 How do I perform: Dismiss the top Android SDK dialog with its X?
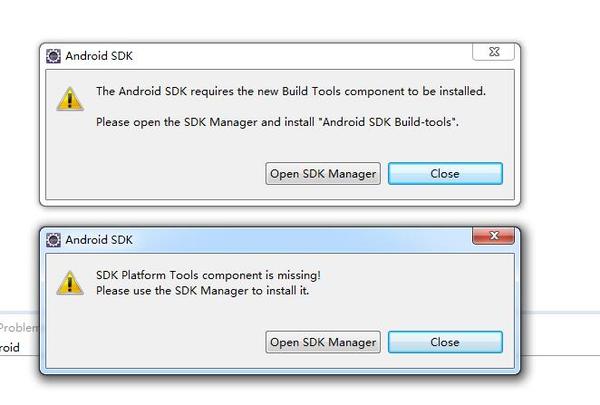point(494,52)
